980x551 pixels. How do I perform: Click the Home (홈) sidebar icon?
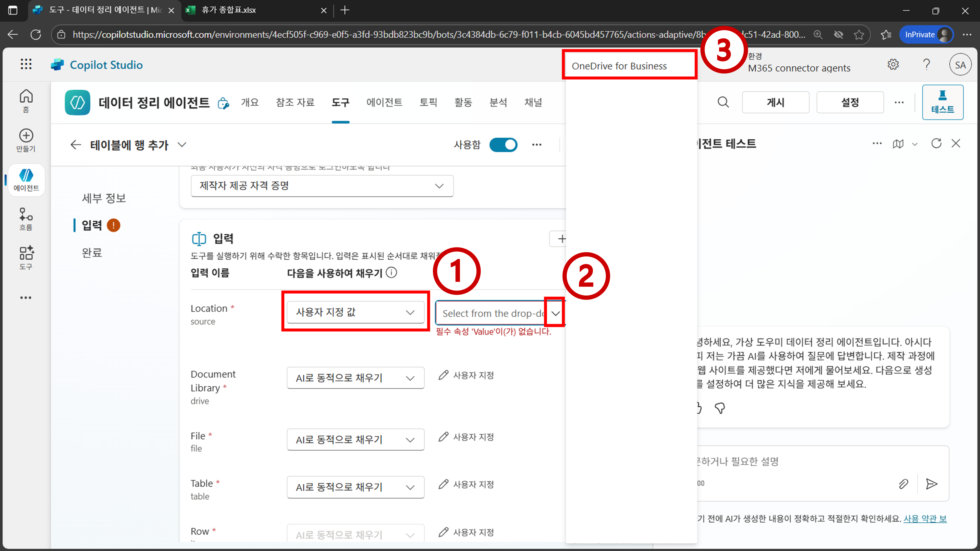(26, 100)
